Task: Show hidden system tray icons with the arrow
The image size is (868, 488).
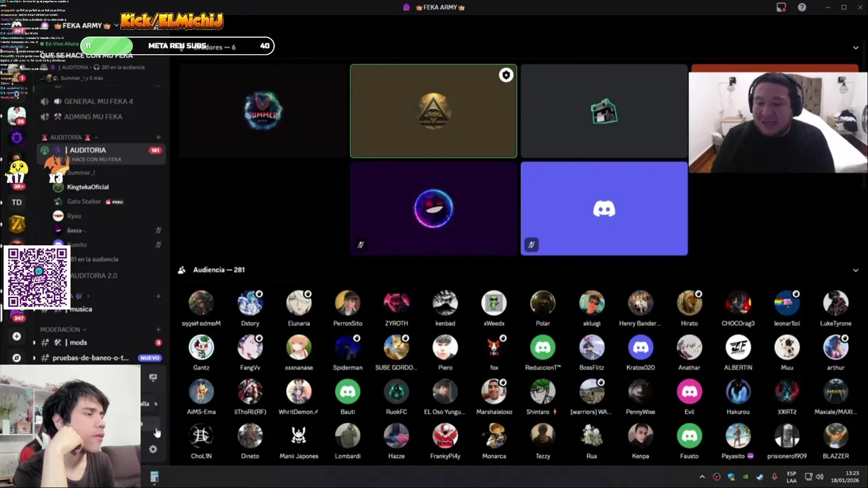Action: click(702, 477)
